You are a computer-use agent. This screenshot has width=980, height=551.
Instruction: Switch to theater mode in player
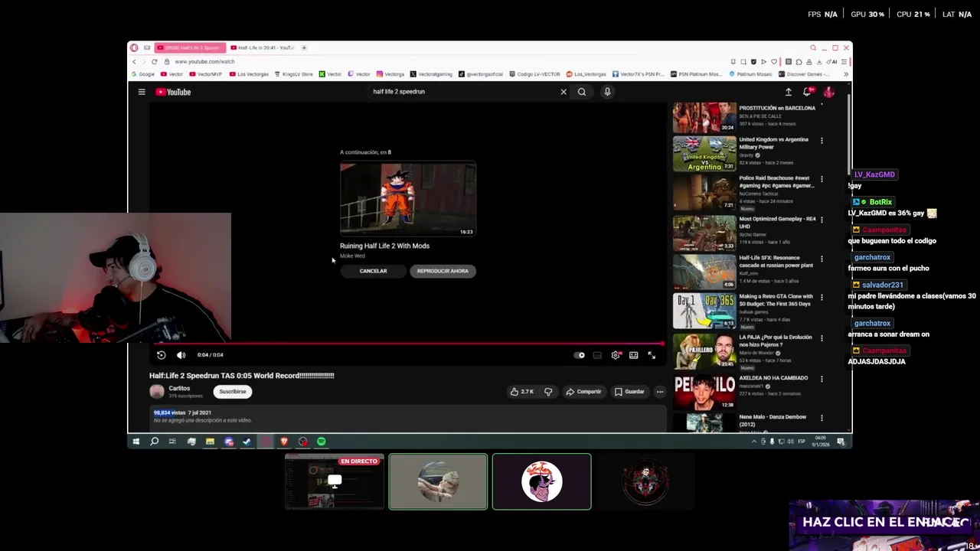point(633,355)
